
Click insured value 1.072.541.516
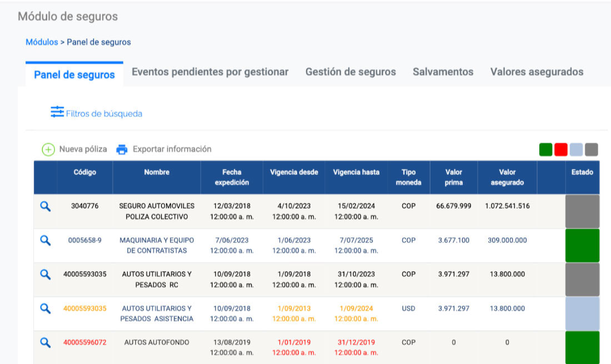(507, 206)
